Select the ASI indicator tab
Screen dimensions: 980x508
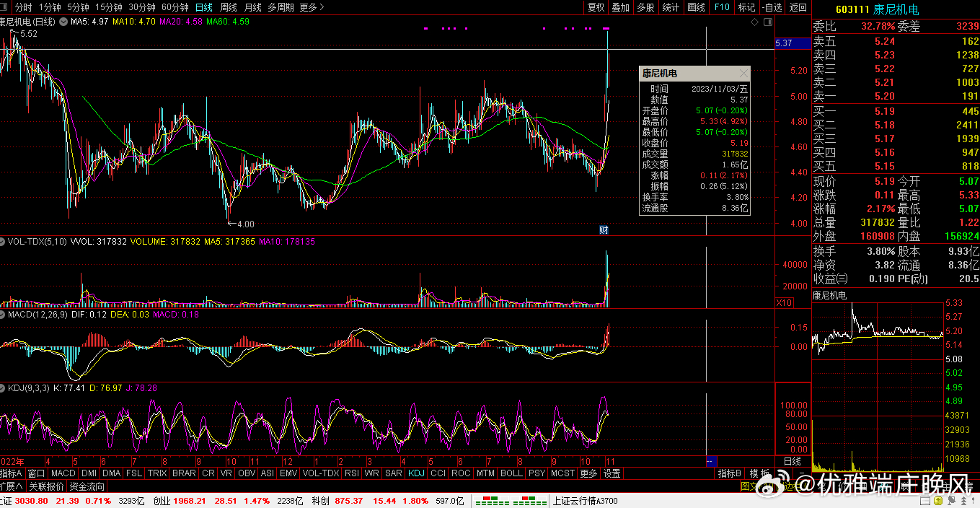click(268, 473)
